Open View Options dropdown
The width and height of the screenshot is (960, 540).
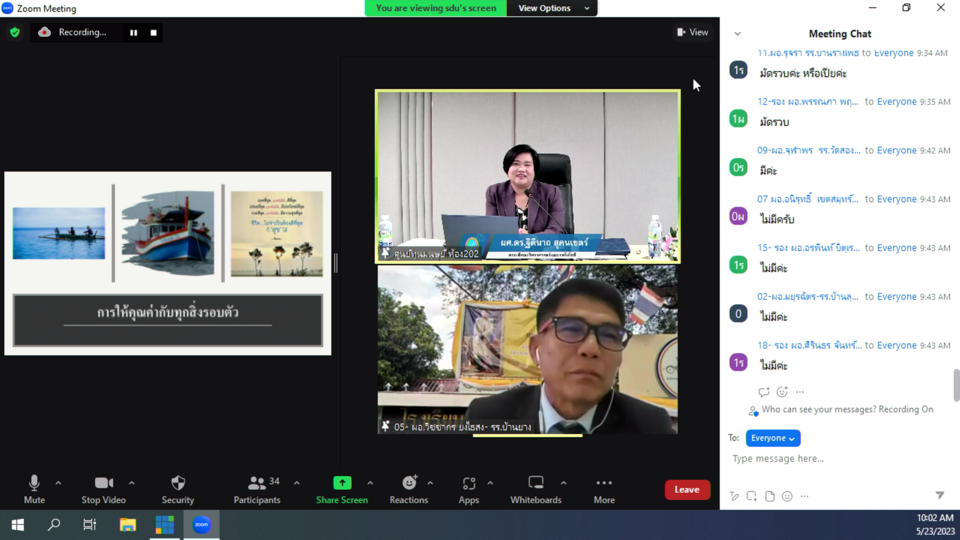(552, 8)
